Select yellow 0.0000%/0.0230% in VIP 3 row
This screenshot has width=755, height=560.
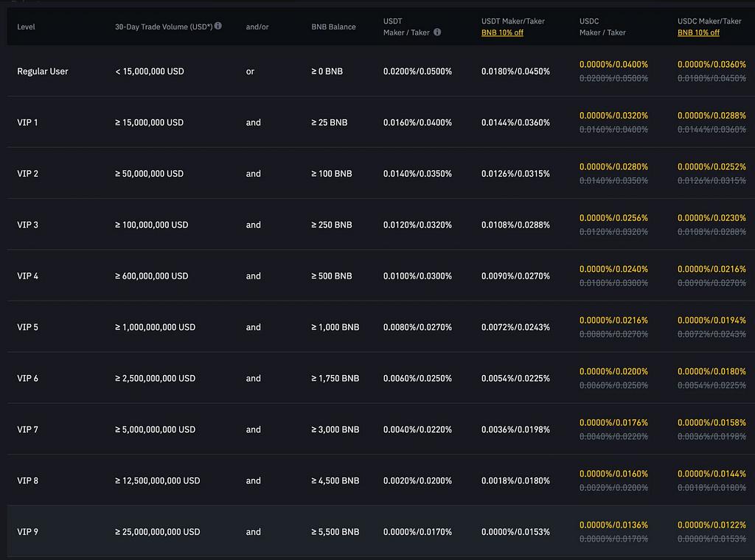point(711,218)
